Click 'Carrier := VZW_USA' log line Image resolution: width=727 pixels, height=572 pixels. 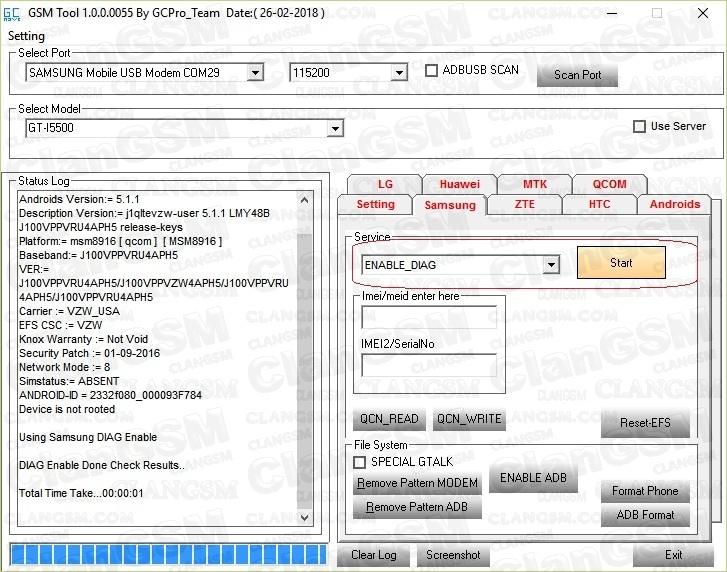coord(69,311)
